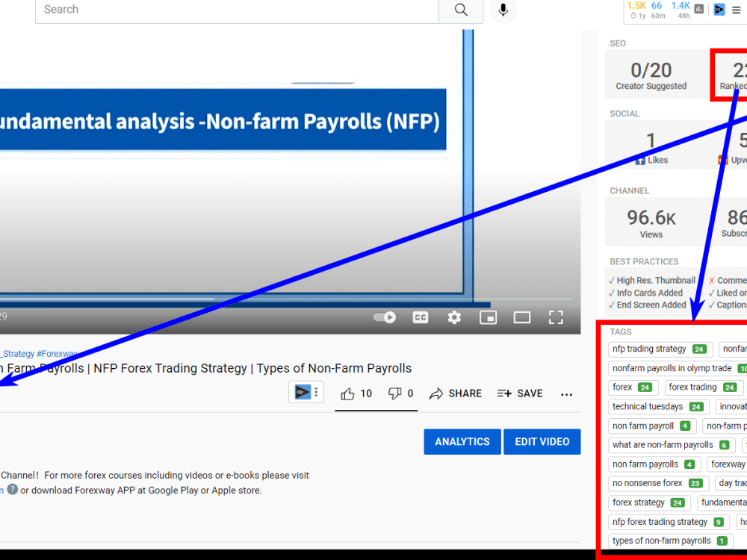Dislike the video with the thumbs down
747x560 pixels.
tap(394, 393)
